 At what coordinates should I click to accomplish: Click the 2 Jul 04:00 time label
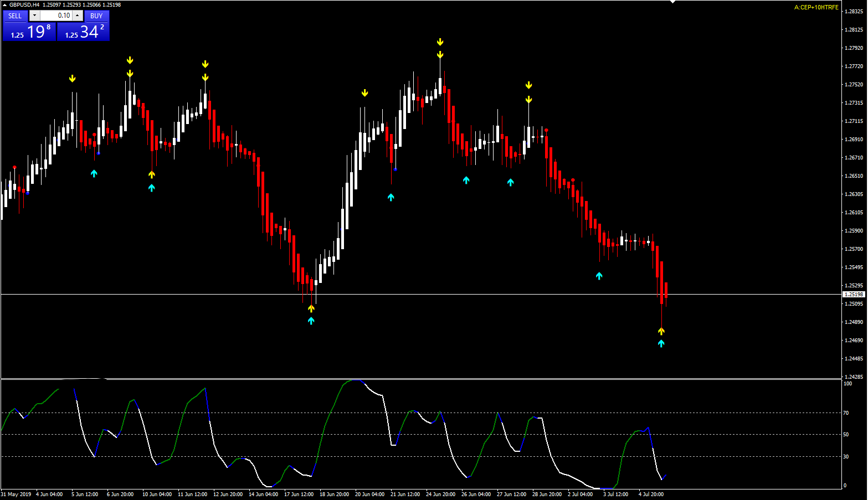click(581, 494)
